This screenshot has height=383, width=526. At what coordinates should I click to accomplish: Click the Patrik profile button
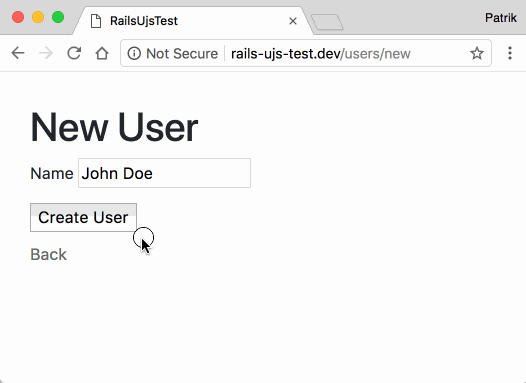click(501, 18)
